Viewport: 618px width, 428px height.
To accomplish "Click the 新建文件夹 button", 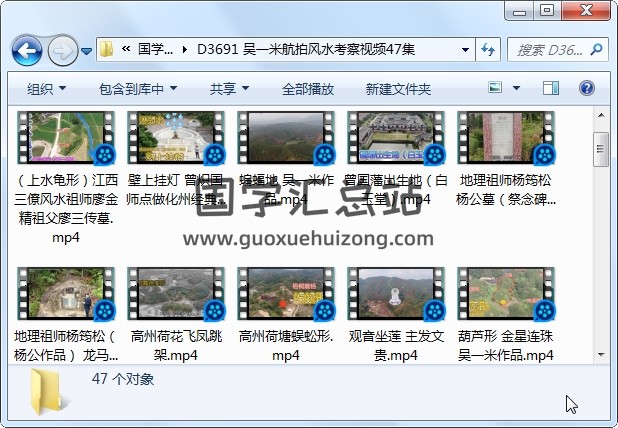I will click(398, 89).
